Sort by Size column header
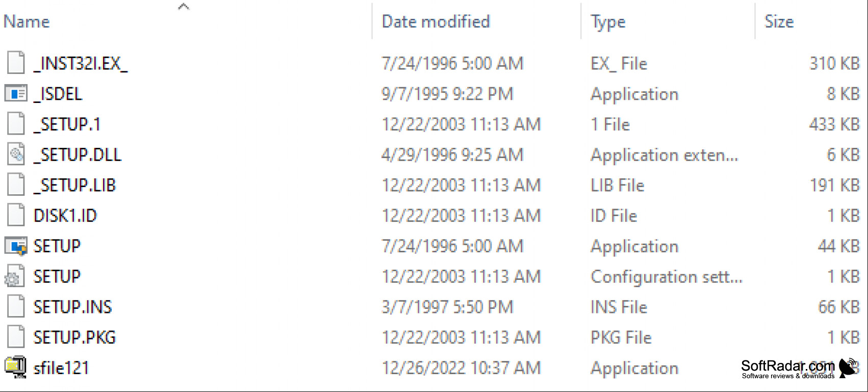 779,21
